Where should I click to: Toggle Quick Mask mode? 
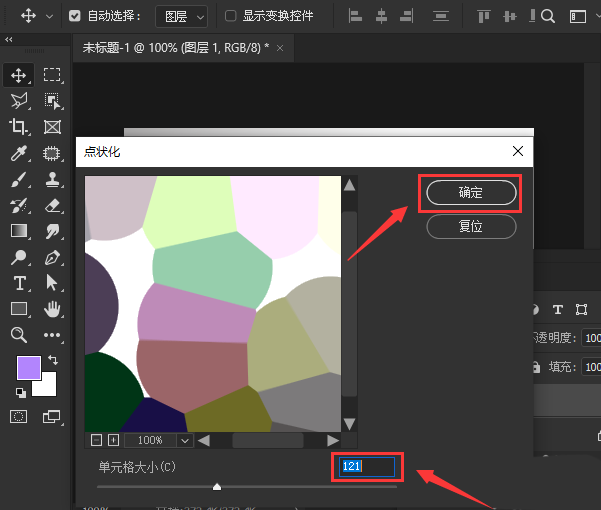point(18,417)
